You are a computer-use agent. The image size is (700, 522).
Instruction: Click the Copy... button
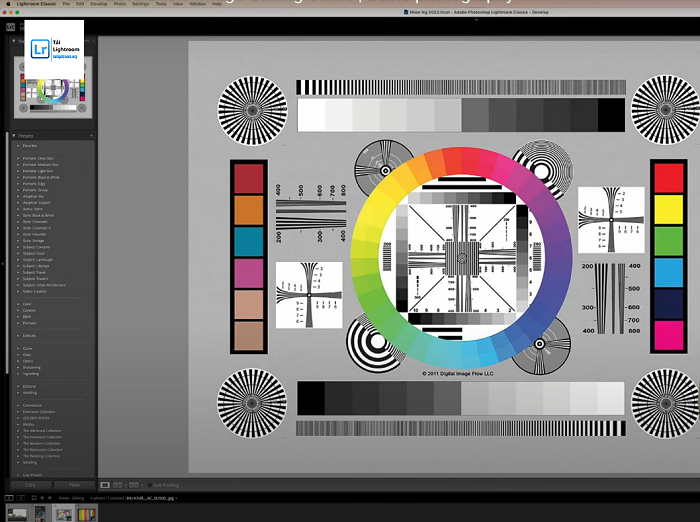[x=30, y=485]
